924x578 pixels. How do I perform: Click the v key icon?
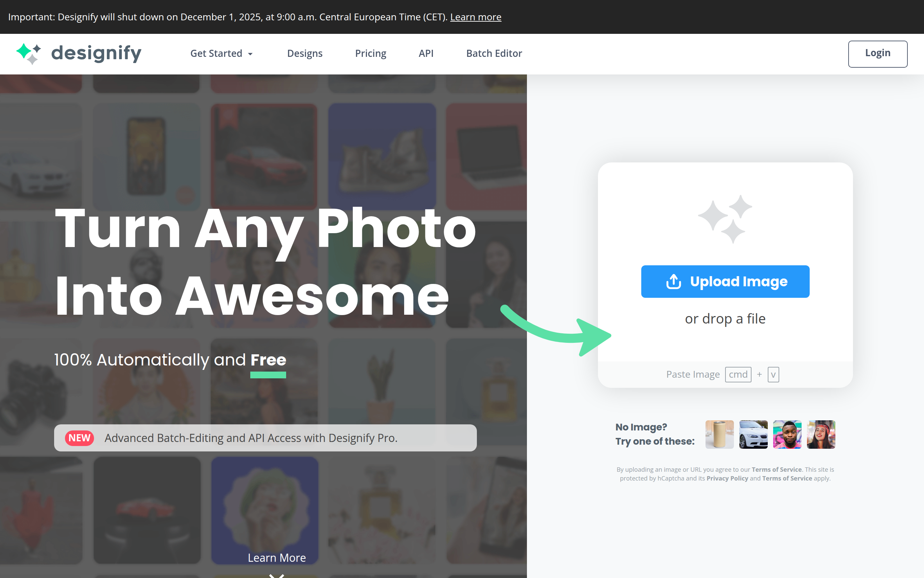click(773, 375)
